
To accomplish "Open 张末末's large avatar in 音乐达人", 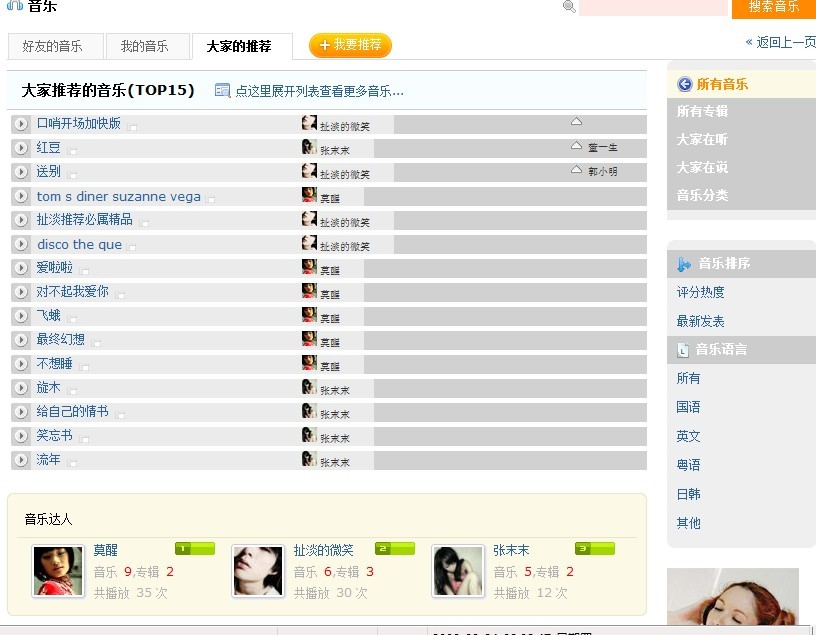I will click(x=457, y=571).
